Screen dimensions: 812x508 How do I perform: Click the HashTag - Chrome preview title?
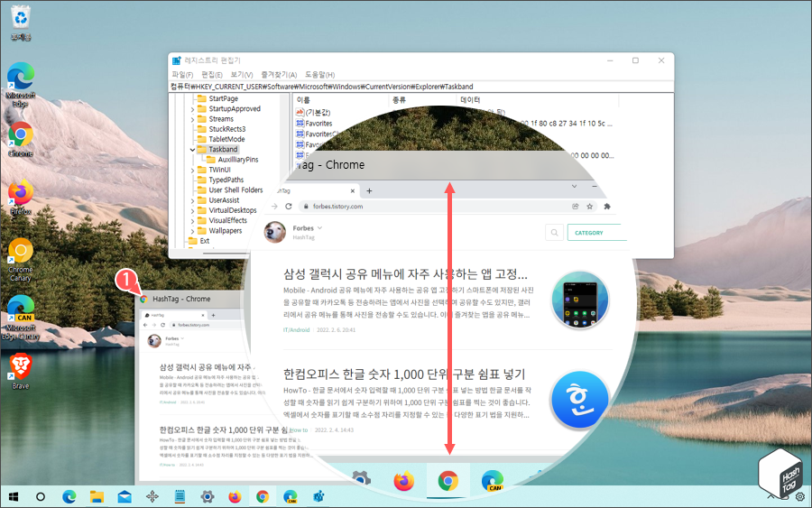(181, 299)
